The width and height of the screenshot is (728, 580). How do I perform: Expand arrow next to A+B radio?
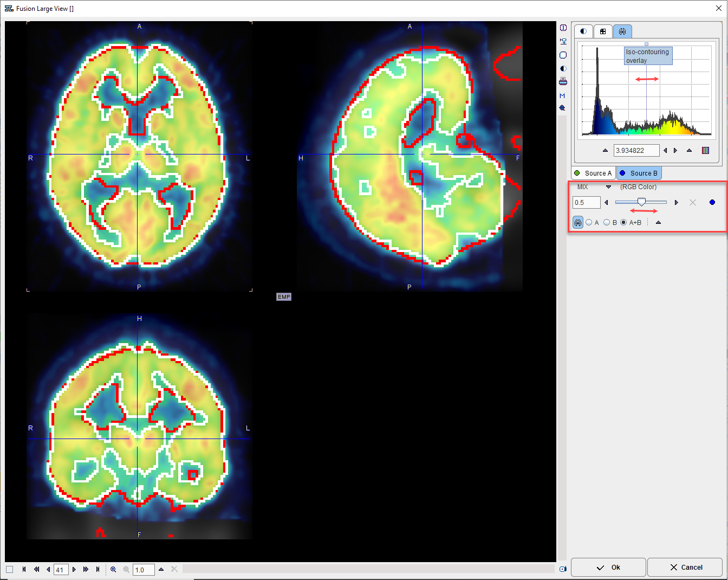tap(658, 223)
